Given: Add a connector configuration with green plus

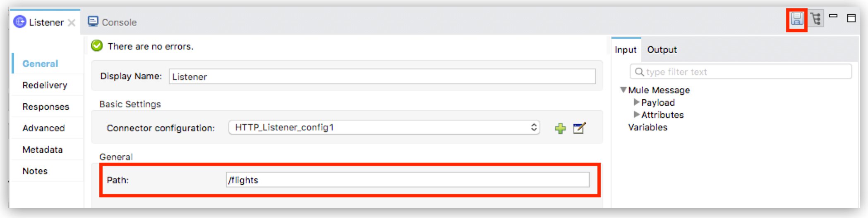Looking at the screenshot, I should click(x=560, y=128).
